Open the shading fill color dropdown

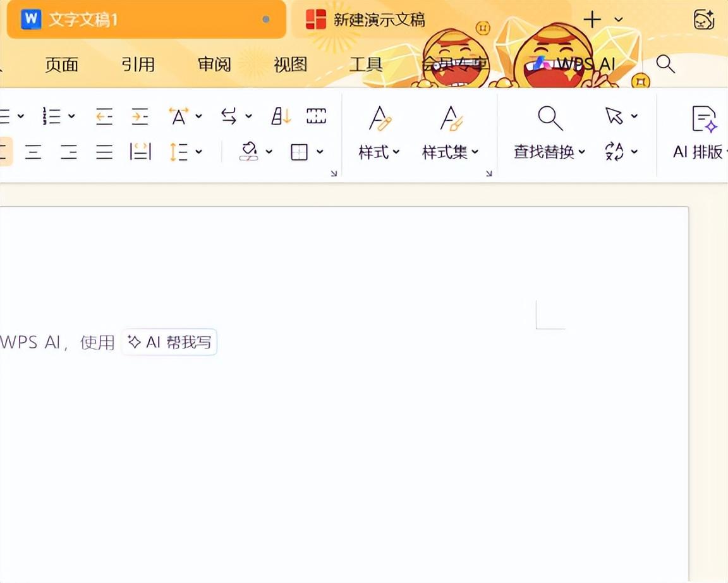269,152
